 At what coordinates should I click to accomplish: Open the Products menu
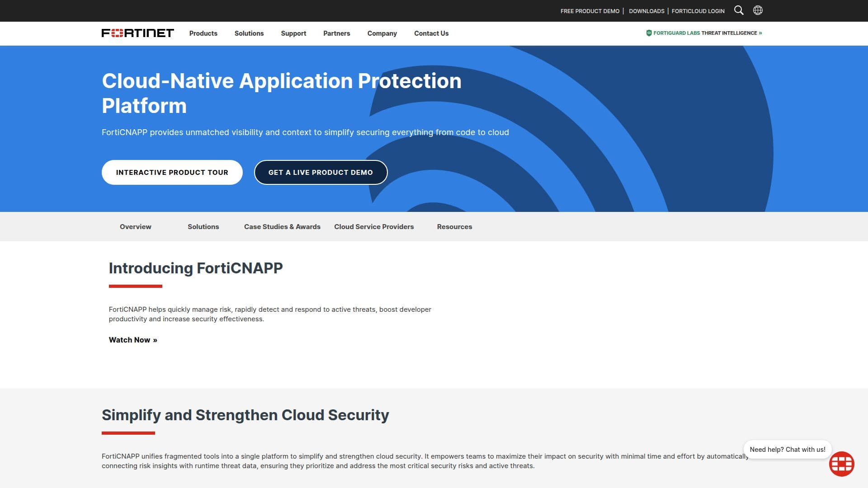pyautogui.click(x=203, y=33)
